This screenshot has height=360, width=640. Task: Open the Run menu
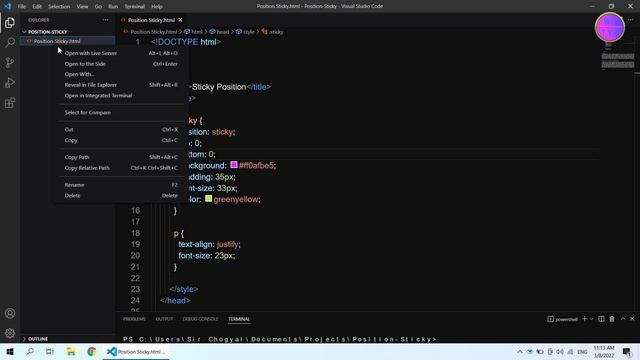click(113, 6)
